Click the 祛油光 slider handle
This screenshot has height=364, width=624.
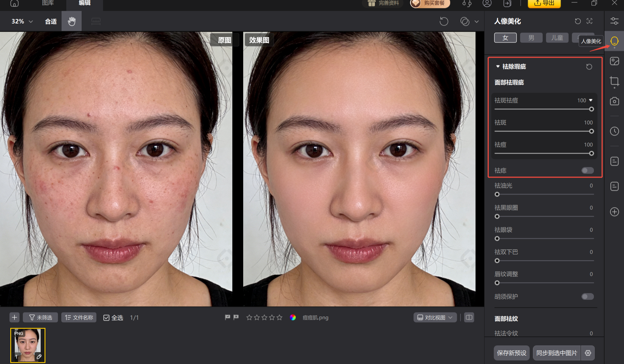tap(497, 194)
